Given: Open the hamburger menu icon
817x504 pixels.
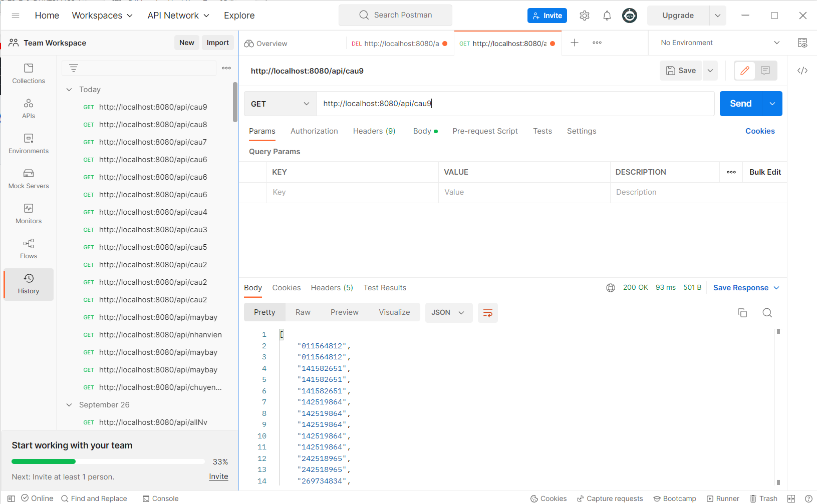Looking at the screenshot, I should pos(16,16).
